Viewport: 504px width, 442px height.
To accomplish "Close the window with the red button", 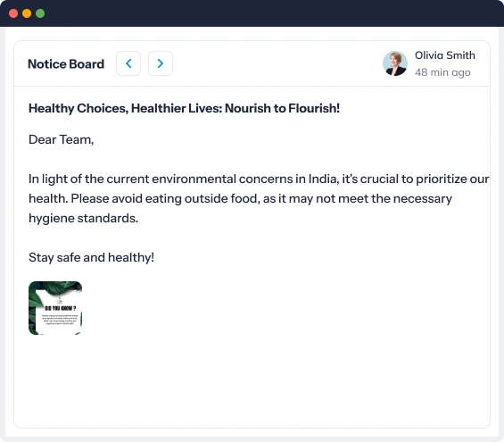I will [x=13, y=13].
